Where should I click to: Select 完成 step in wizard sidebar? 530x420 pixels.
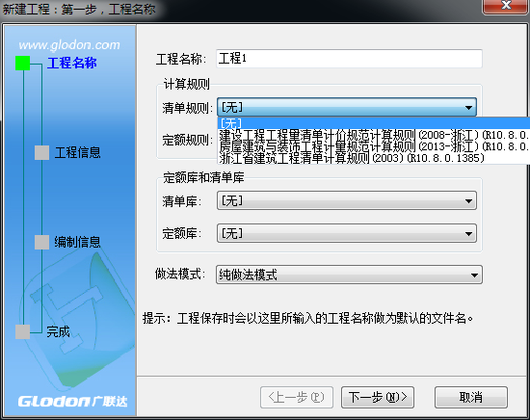(58, 331)
